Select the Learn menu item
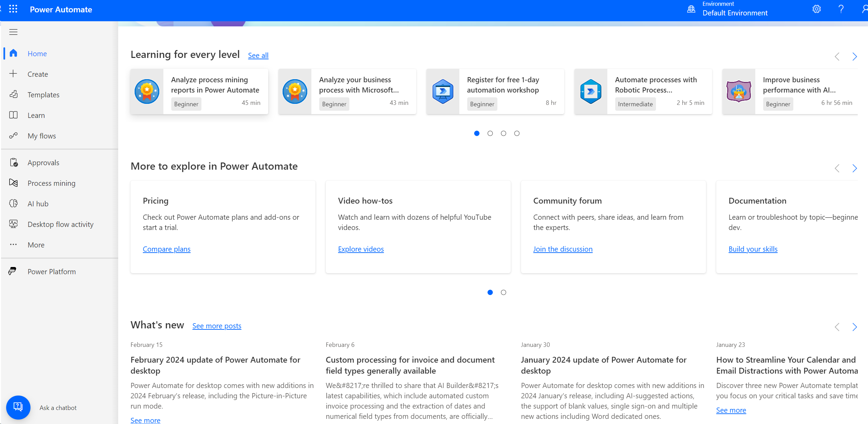Image resolution: width=868 pixels, height=424 pixels. pos(35,115)
